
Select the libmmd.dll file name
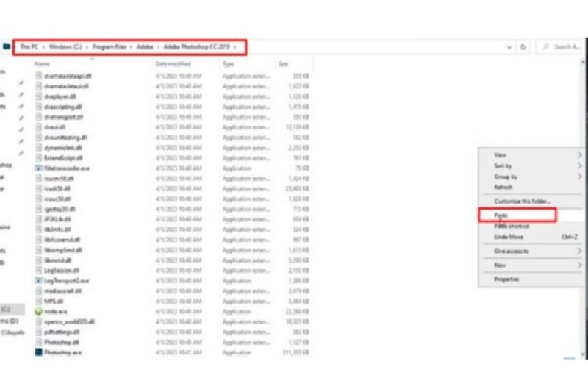(x=58, y=260)
